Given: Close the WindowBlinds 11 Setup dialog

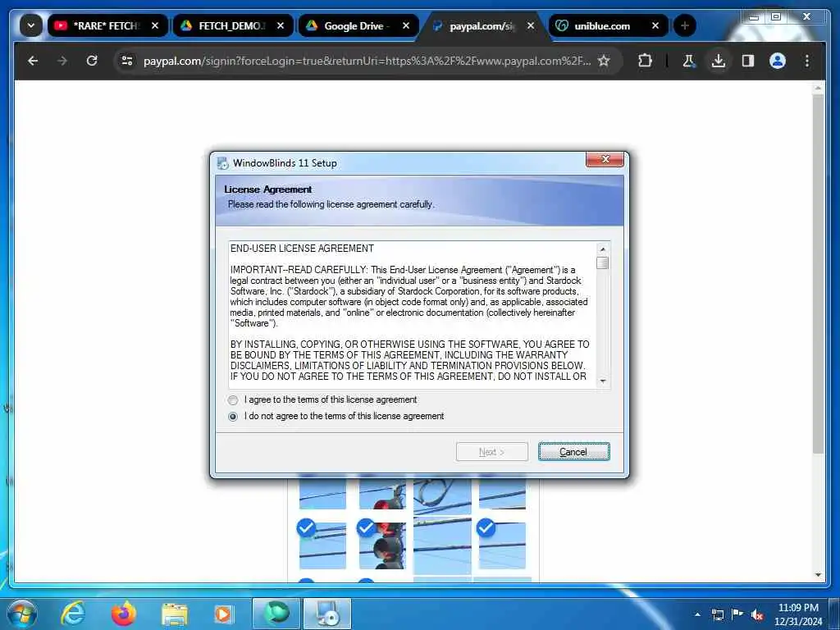Looking at the screenshot, I should pyautogui.click(x=605, y=159).
